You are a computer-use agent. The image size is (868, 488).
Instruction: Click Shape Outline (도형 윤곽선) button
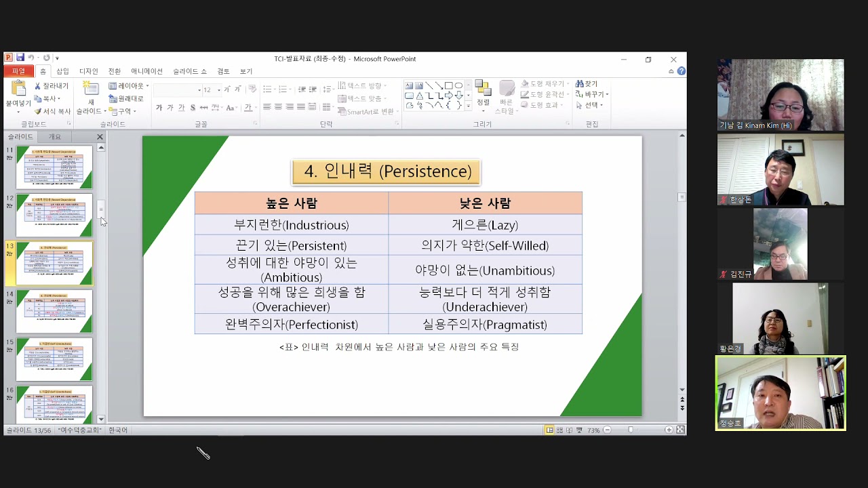(x=545, y=94)
